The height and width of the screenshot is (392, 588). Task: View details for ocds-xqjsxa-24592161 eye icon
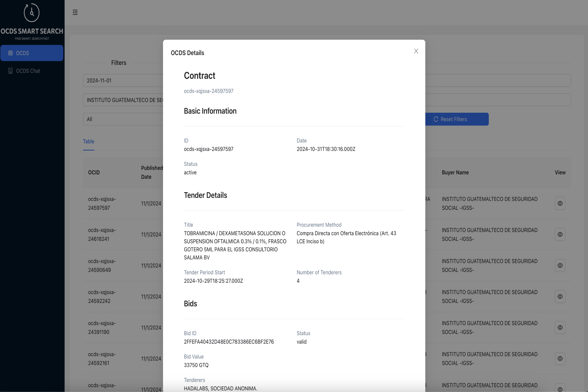(560, 358)
